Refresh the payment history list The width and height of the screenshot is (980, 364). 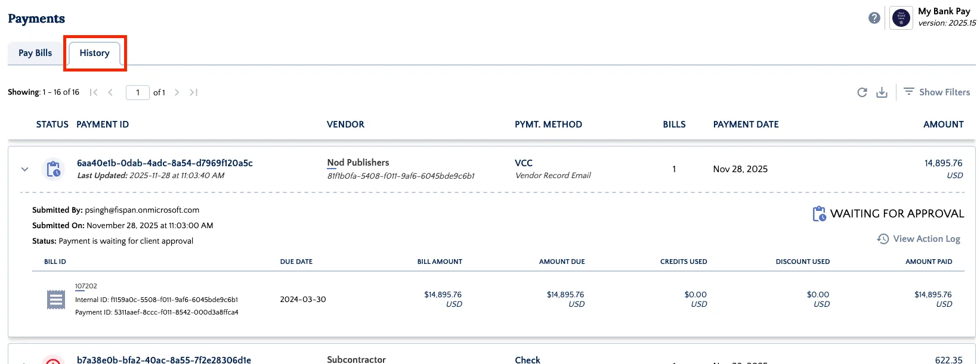[x=862, y=92]
